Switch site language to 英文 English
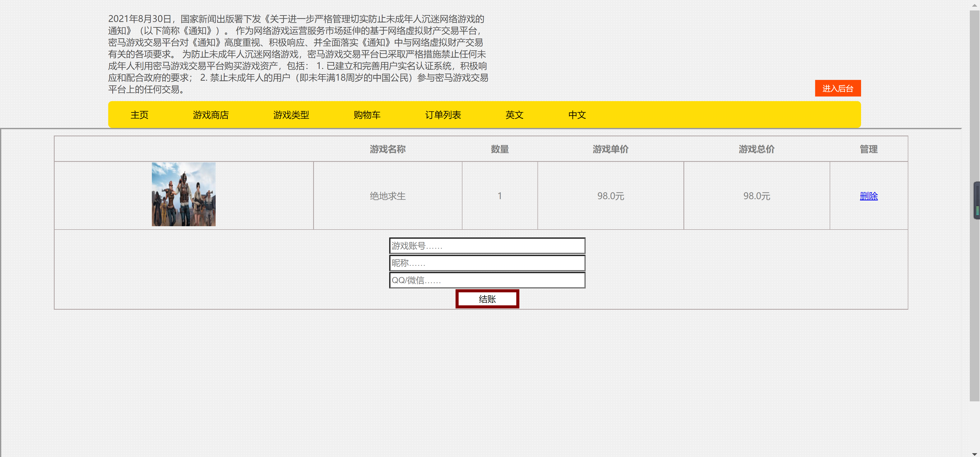 click(514, 115)
